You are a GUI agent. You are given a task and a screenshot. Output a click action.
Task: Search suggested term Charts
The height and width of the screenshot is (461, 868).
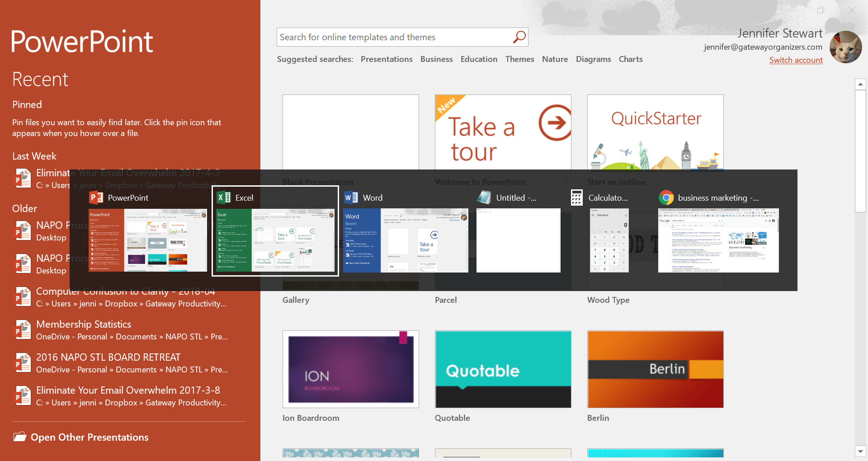630,59
